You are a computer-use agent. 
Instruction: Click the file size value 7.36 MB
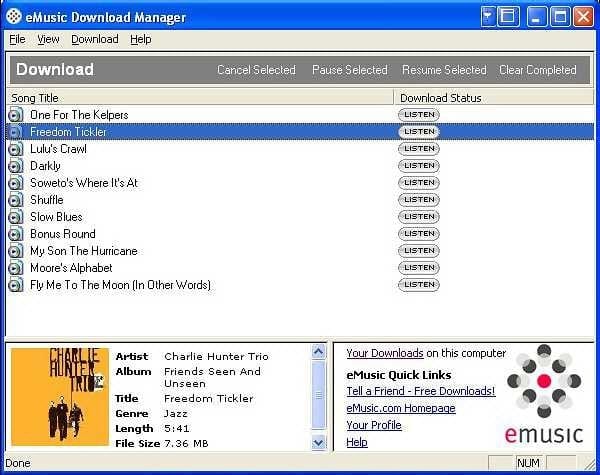click(186, 444)
